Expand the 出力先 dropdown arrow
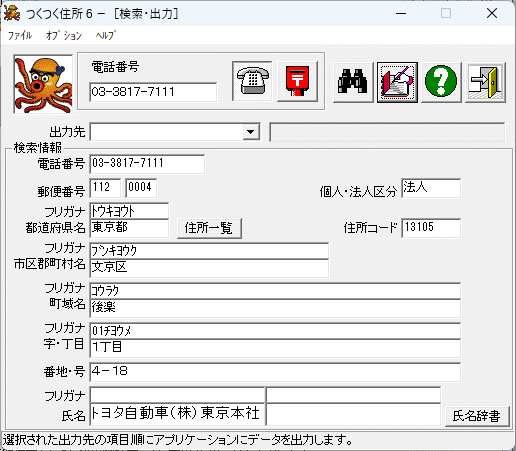516x451 pixels. point(251,132)
